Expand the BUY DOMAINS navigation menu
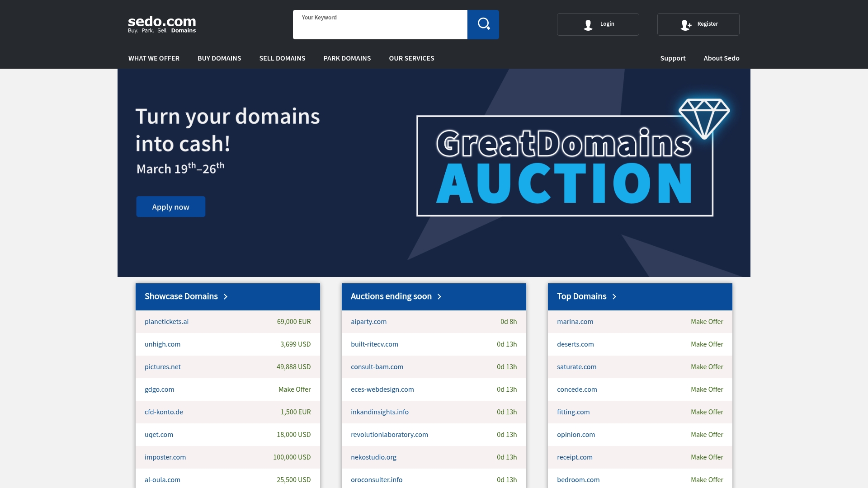The image size is (868, 488). [219, 58]
